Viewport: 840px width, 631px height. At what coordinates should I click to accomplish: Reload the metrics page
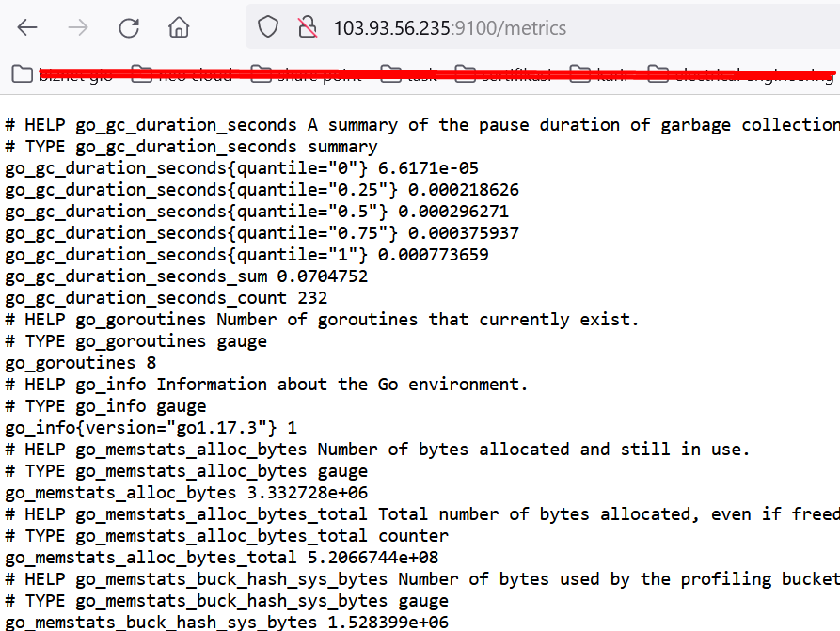[x=129, y=28]
